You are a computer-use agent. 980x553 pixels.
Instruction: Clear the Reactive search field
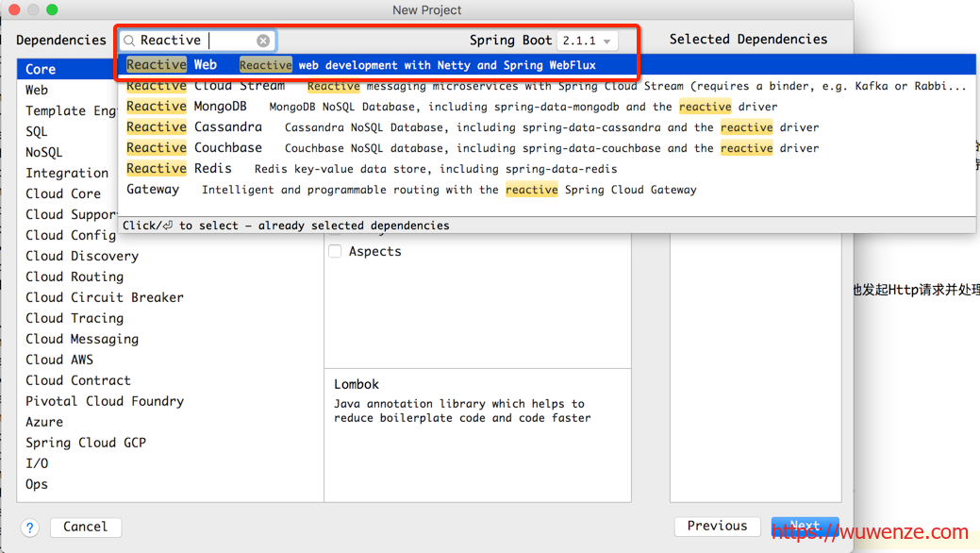pos(263,41)
